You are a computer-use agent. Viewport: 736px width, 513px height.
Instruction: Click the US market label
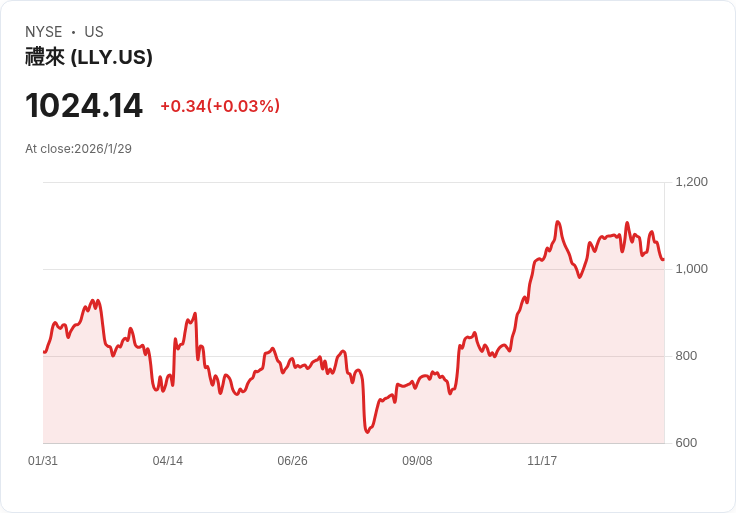[94, 32]
